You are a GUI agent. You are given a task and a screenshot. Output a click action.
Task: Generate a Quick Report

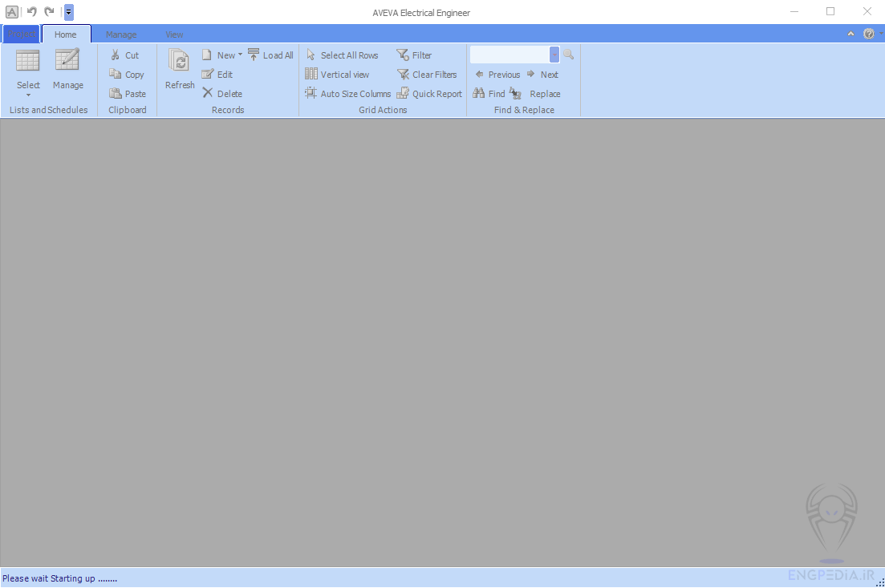429,93
